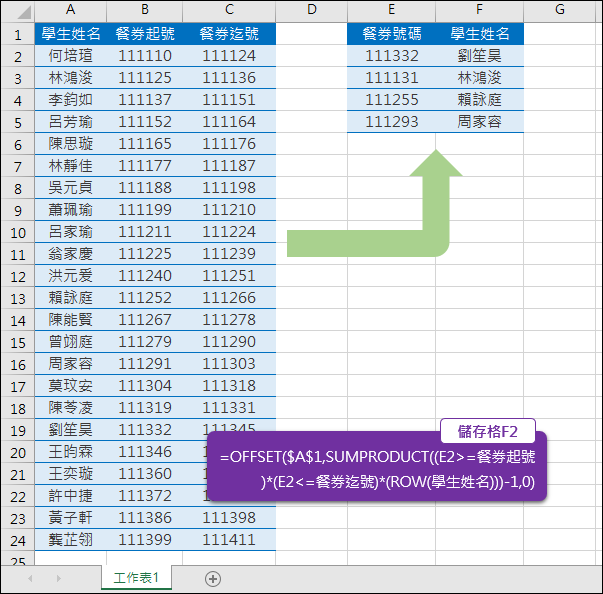This screenshot has width=603, height=594.
Task: Select column C header
Action: [x=229, y=10]
